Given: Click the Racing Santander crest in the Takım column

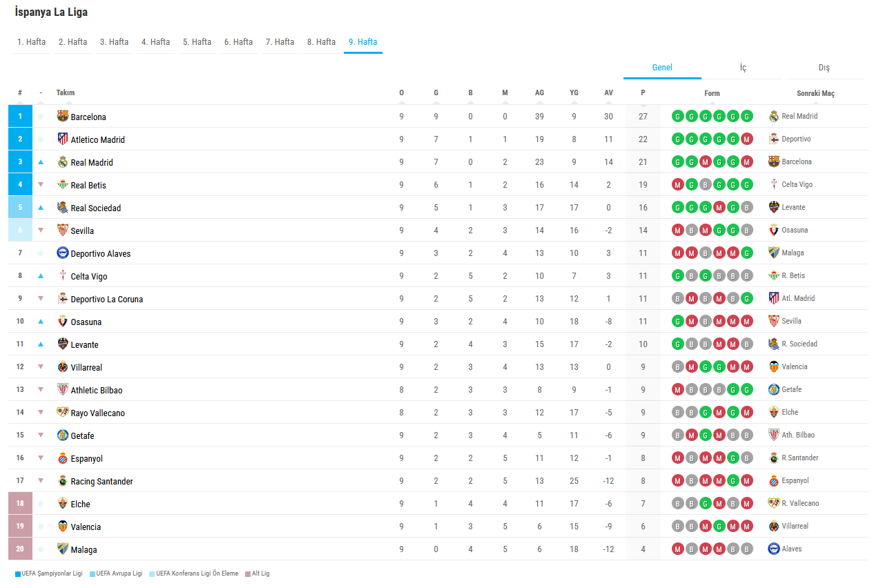Looking at the screenshot, I should [x=63, y=480].
